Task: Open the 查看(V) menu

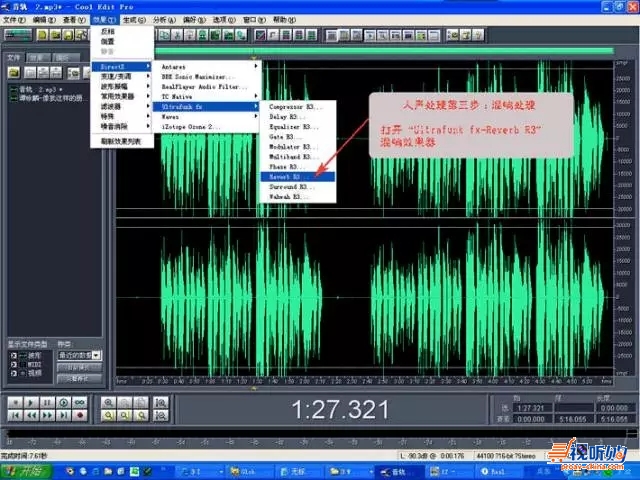Action: point(74,20)
